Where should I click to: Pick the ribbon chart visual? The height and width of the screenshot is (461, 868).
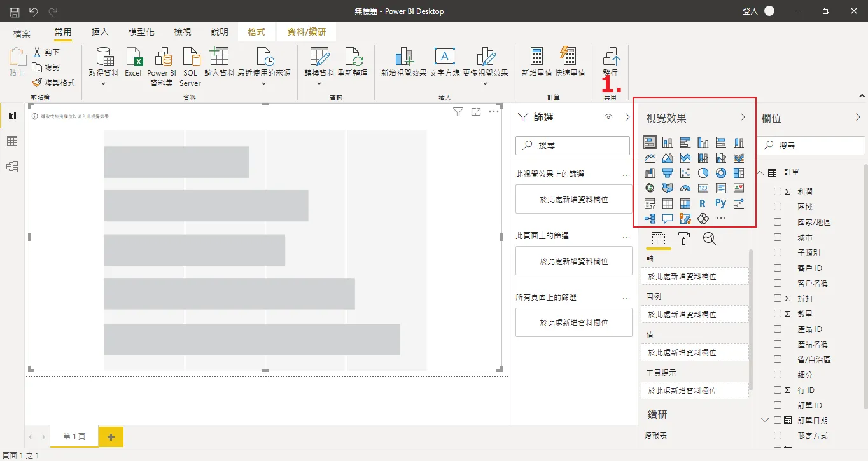point(739,158)
